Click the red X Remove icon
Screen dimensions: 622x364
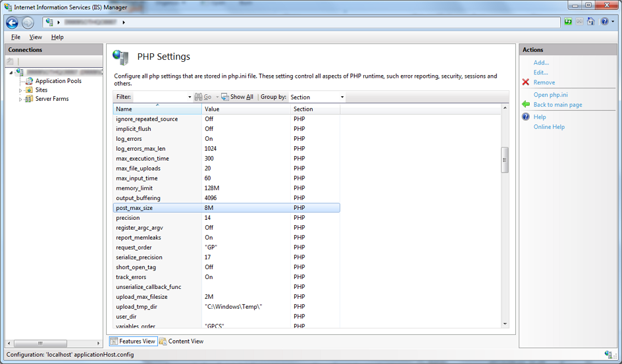526,82
